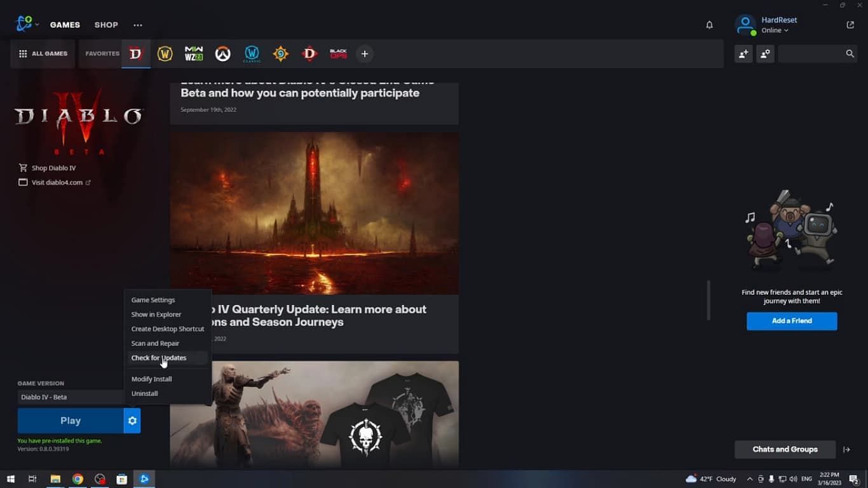This screenshot has height=488, width=868.
Task: Click the friends search magnifier icon
Action: [x=850, y=54]
